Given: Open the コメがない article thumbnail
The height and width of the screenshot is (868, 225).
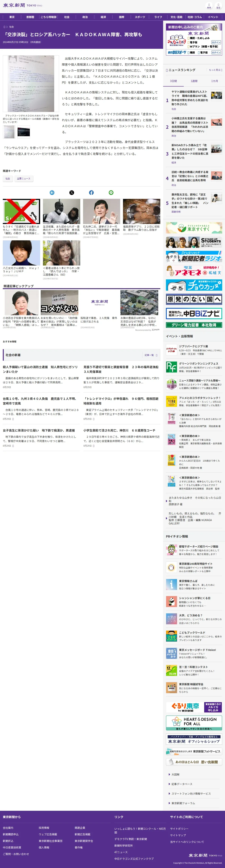Looking at the screenshot, I should [59, 303].
